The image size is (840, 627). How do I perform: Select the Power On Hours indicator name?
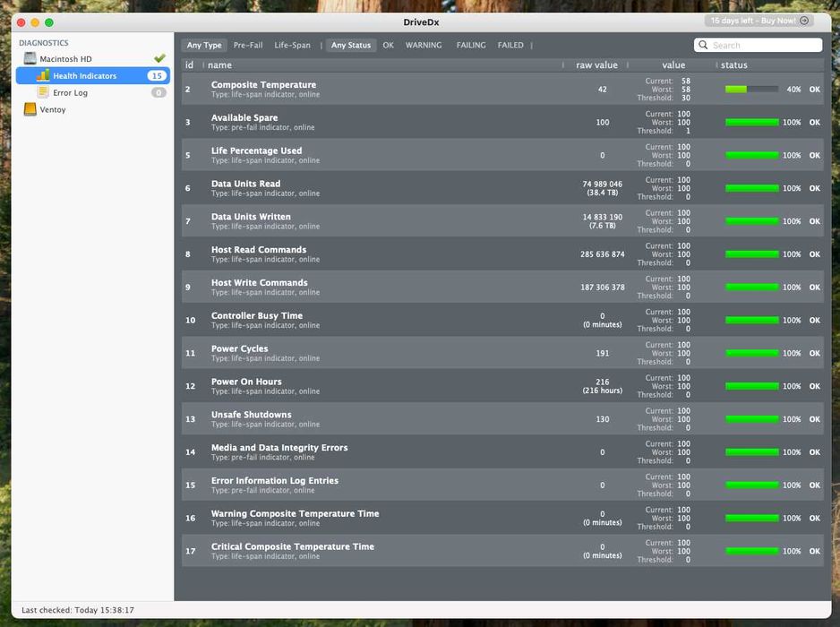(x=246, y=382)
